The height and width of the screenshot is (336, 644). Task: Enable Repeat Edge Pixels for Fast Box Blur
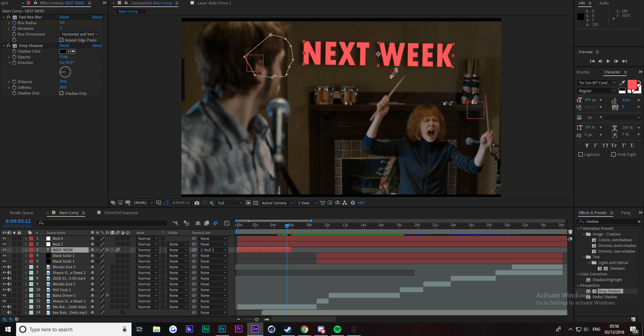pos(62,40)
